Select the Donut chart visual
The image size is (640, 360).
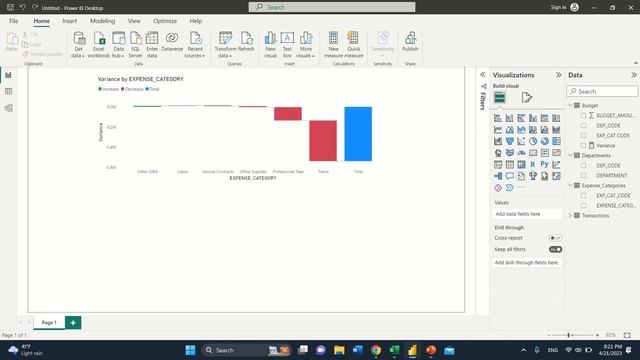(544, 141)
